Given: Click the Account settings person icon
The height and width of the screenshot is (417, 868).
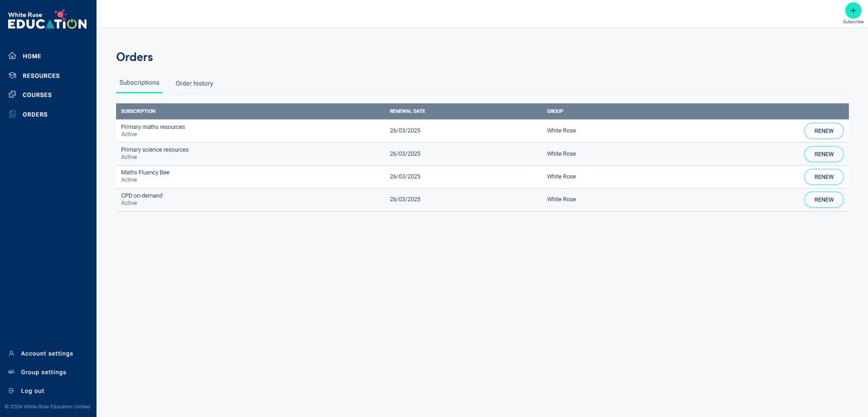Looking at the screenshot, I should pyautogui.click(x=12, y=353).
